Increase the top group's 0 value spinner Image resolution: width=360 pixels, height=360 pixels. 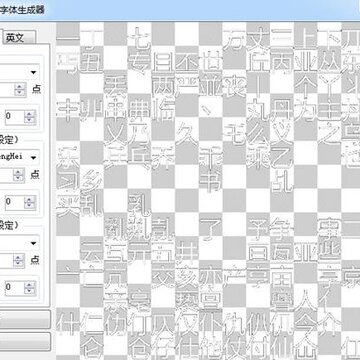tap(30, 113)
